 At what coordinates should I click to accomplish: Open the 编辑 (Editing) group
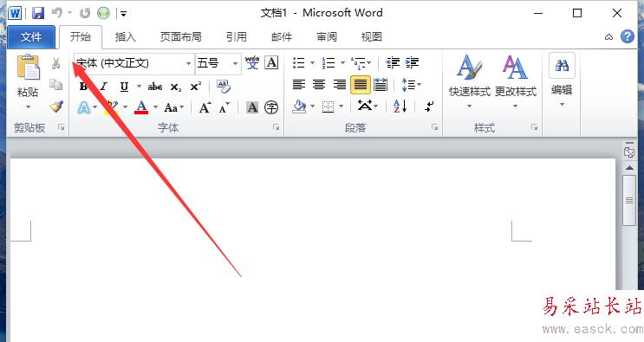(x=562, y=81)
